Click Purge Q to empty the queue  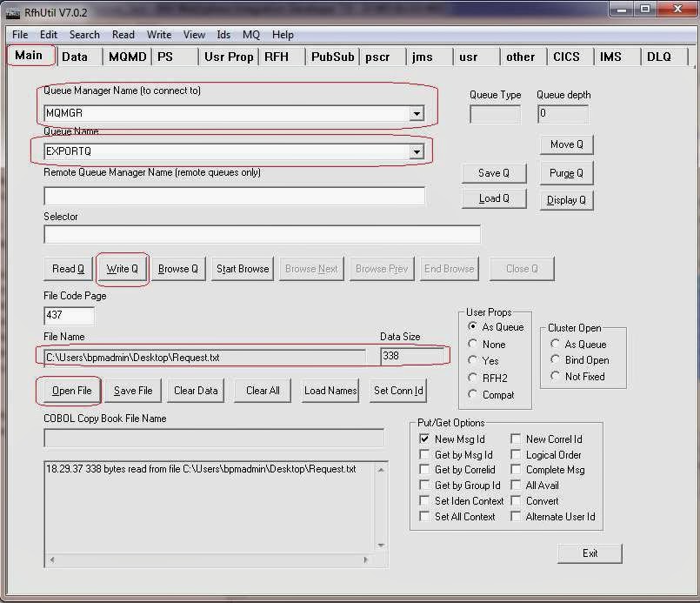click(x=566, y=172)
